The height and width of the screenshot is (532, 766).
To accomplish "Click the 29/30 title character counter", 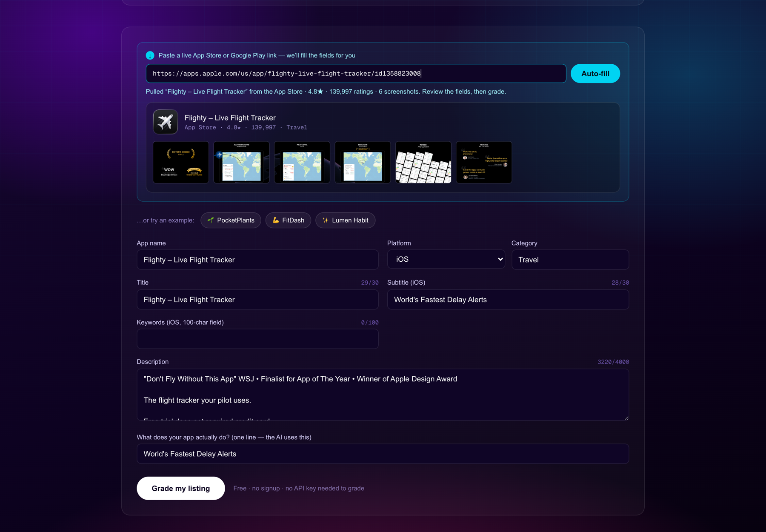I will 369,283.
